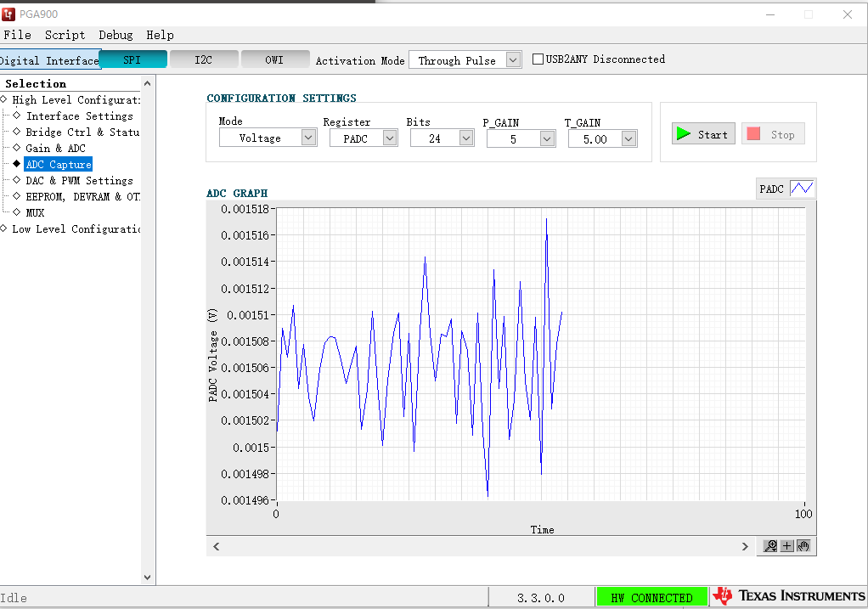
Task: Click the diamond marker beside MUX
Action: [x=17, y=212]
